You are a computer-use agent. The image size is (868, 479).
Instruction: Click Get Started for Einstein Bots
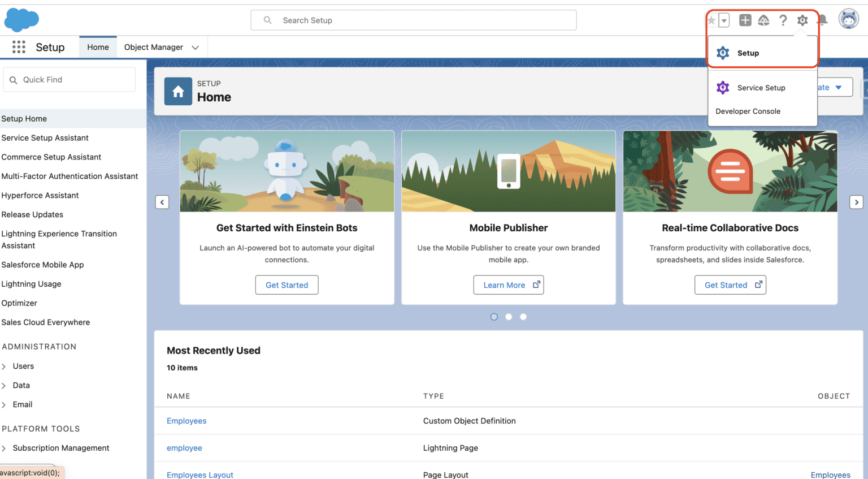tap(287, 285)
